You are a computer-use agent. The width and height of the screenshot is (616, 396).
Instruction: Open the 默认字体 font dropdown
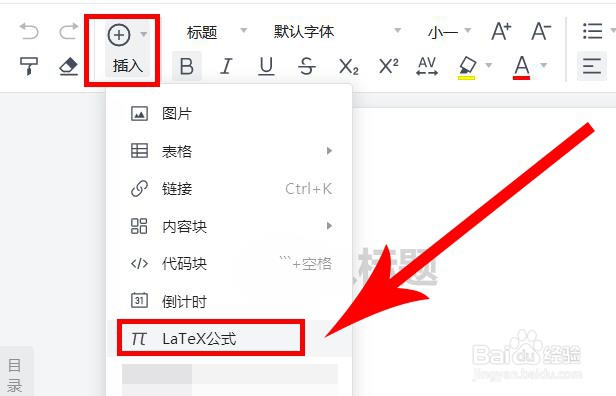(x=337, y=31)
